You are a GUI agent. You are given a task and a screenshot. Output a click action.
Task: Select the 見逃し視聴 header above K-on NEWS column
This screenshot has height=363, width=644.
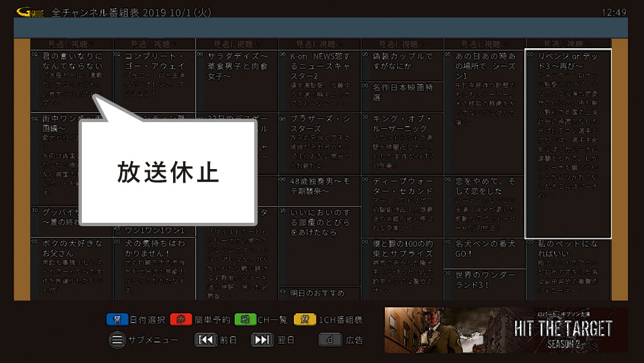pyautogui.click(x=319, y=44)
